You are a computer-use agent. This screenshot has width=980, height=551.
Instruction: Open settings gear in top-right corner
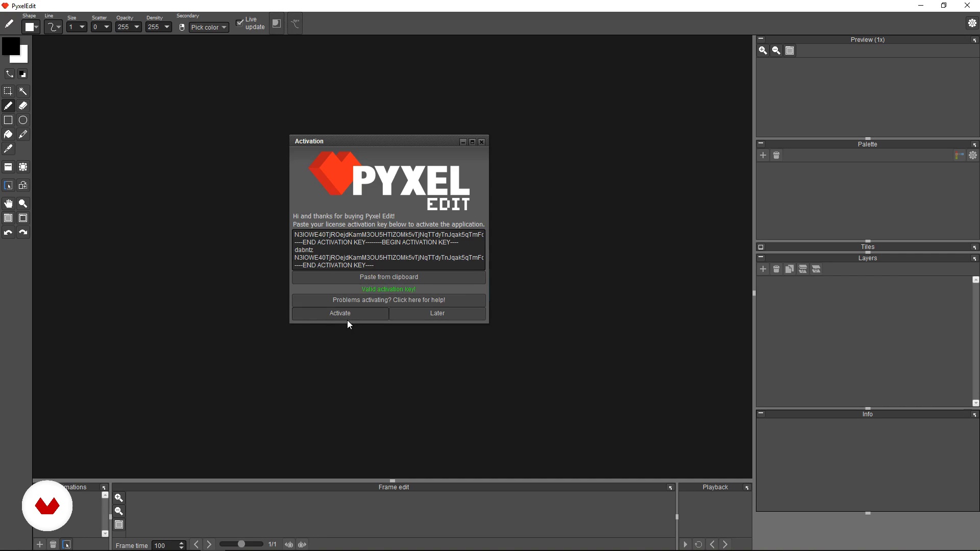pos(972,23)
